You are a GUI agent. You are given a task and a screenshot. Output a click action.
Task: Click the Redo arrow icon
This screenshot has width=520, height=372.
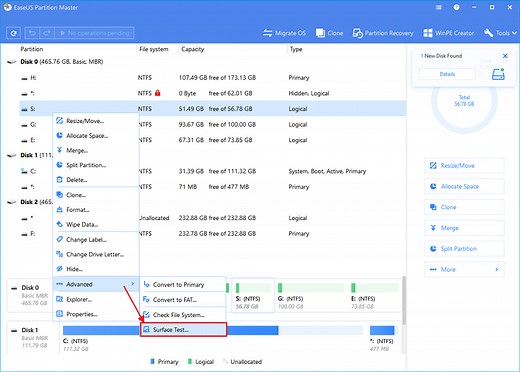(x=47, y=33)
